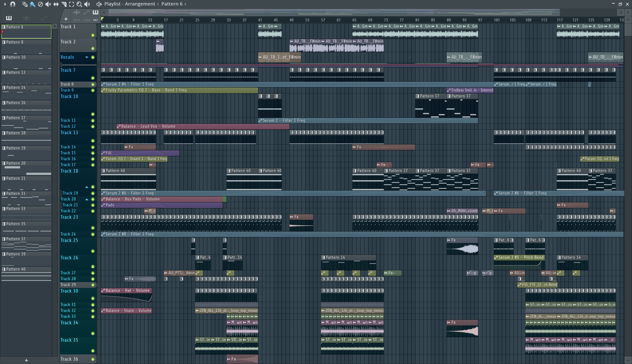Show patterns in picker via piano icon

[9, 18]
